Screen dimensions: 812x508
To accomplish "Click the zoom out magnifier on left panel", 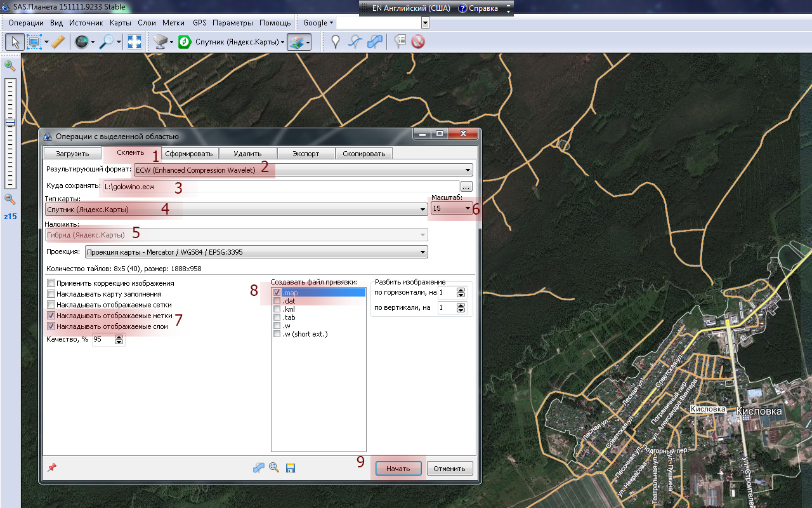I will (x=10, y=199).
